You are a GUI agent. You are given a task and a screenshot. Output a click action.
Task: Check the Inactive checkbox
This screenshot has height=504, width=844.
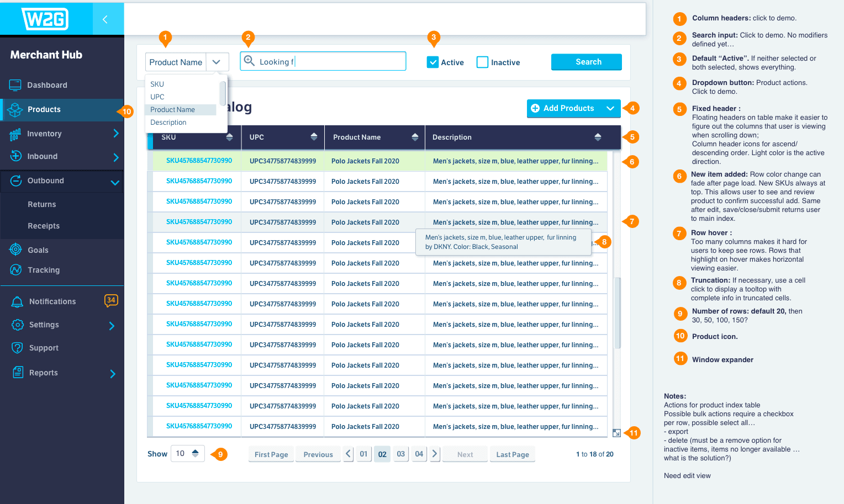pyautogui.click(x=482, y=62)
